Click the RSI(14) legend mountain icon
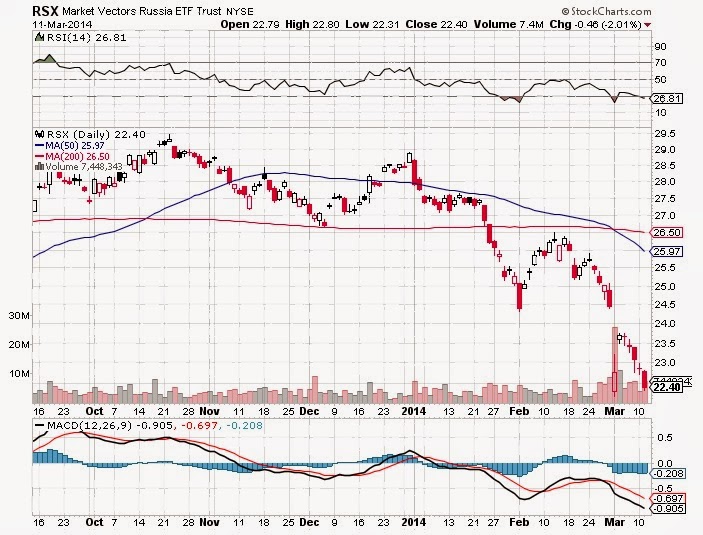Image resolution: width=703 pixels, height=535 pixels. point(39,37)
